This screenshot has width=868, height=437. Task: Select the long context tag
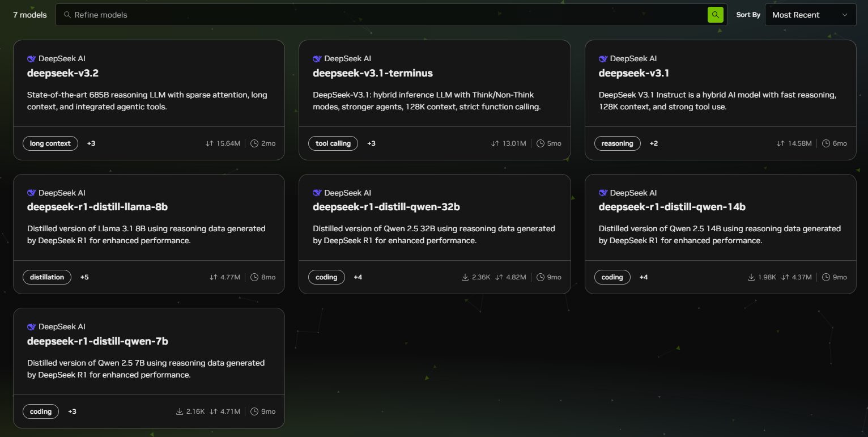pyautogui.click(x=50, y=143)
